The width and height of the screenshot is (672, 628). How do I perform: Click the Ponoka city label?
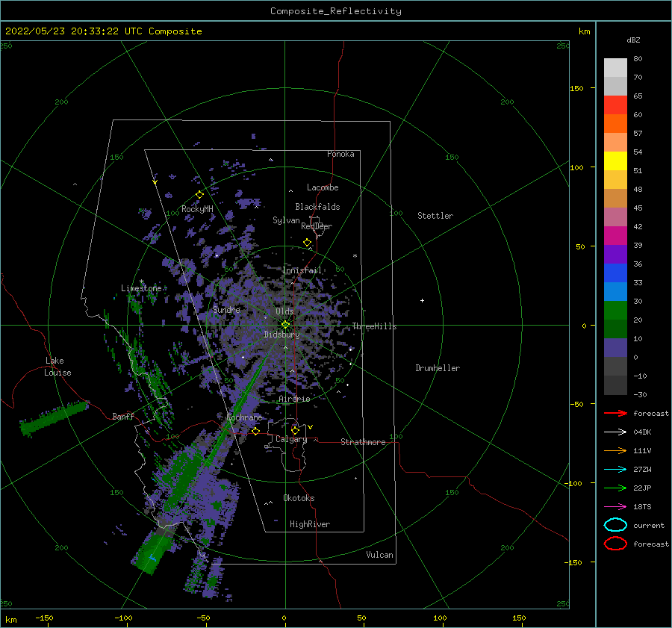coord(340,154)
